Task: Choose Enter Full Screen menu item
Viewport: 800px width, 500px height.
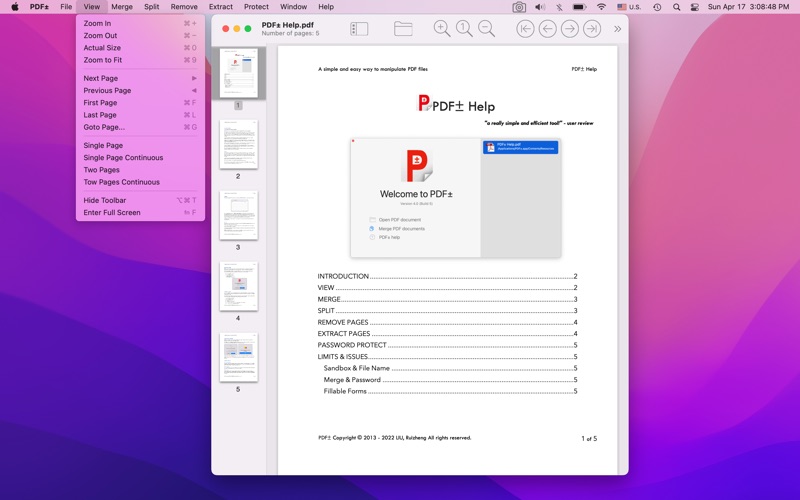Action: click(140, 213)
